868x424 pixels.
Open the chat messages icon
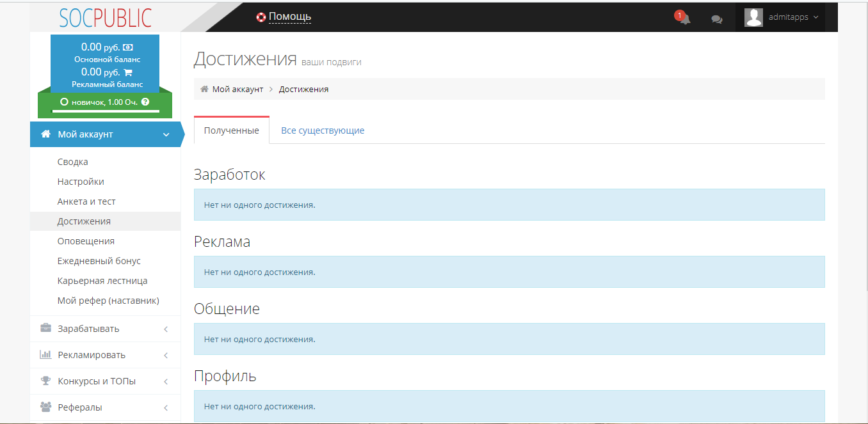717,19
